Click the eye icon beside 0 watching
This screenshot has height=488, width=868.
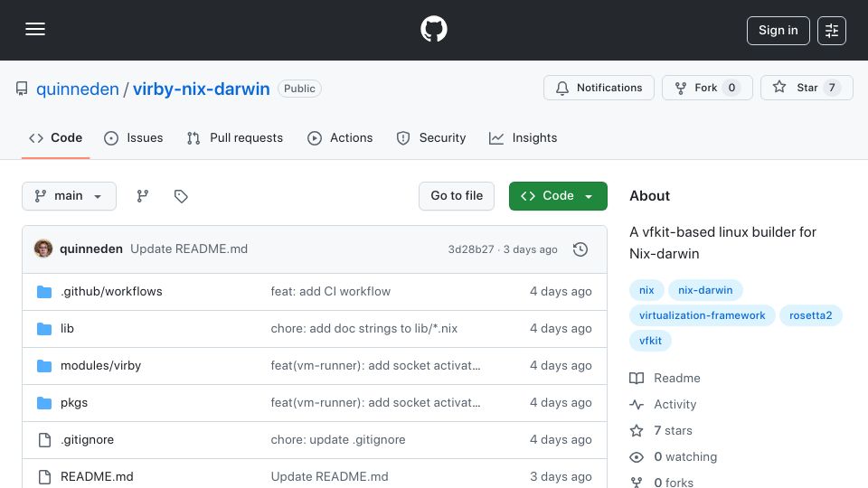[637, 457]
